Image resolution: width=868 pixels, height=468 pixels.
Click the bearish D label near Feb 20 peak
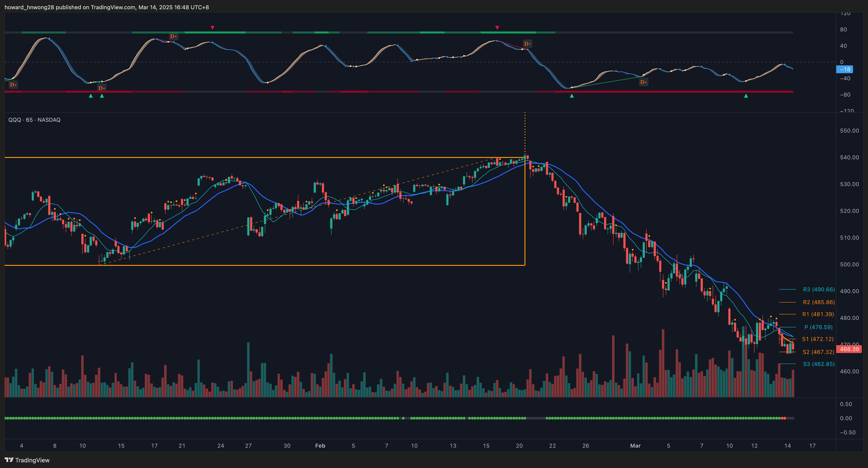[x=527, y=44]
